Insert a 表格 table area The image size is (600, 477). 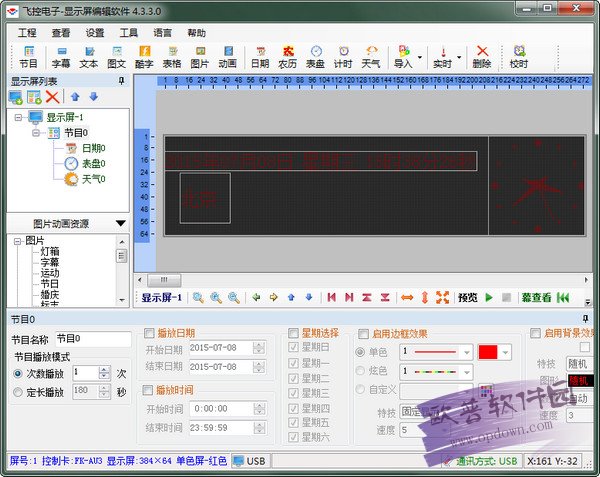172,57
